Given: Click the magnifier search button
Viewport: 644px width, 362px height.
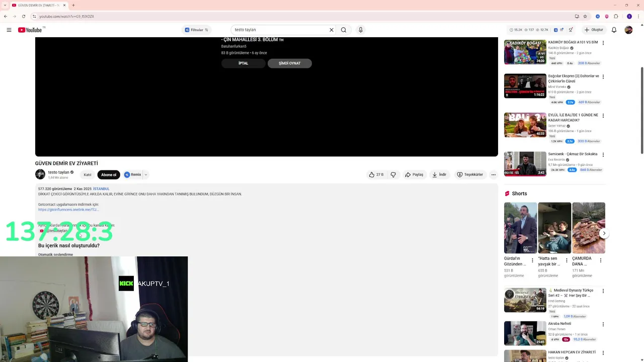Looking at the screenshot, I should point(344,30).
